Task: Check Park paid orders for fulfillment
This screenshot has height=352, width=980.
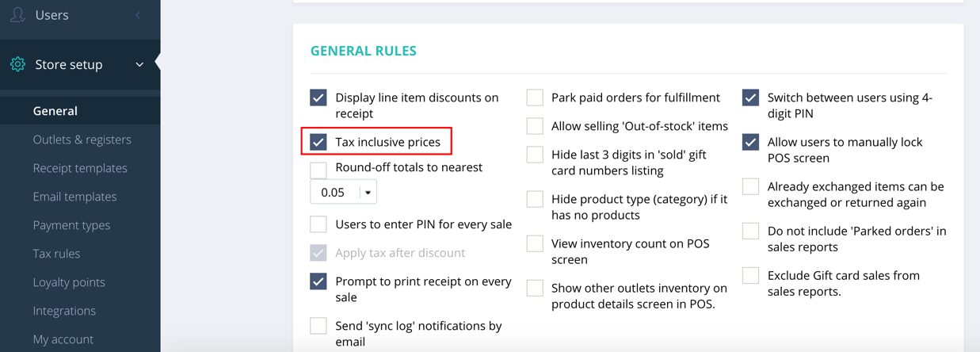Action: point(535,98)
